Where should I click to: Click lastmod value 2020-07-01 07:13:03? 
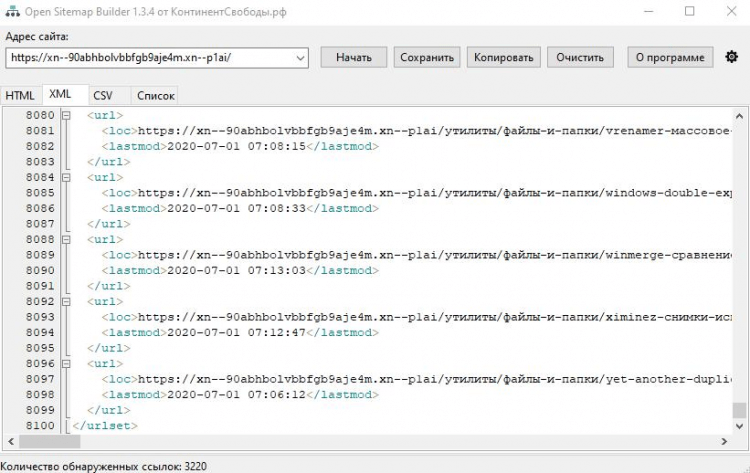236,271
